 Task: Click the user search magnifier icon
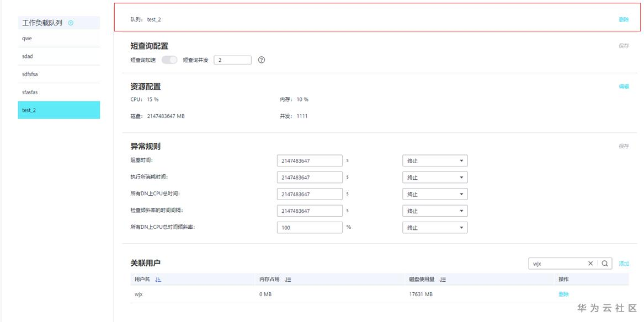(x=605, y=264)
